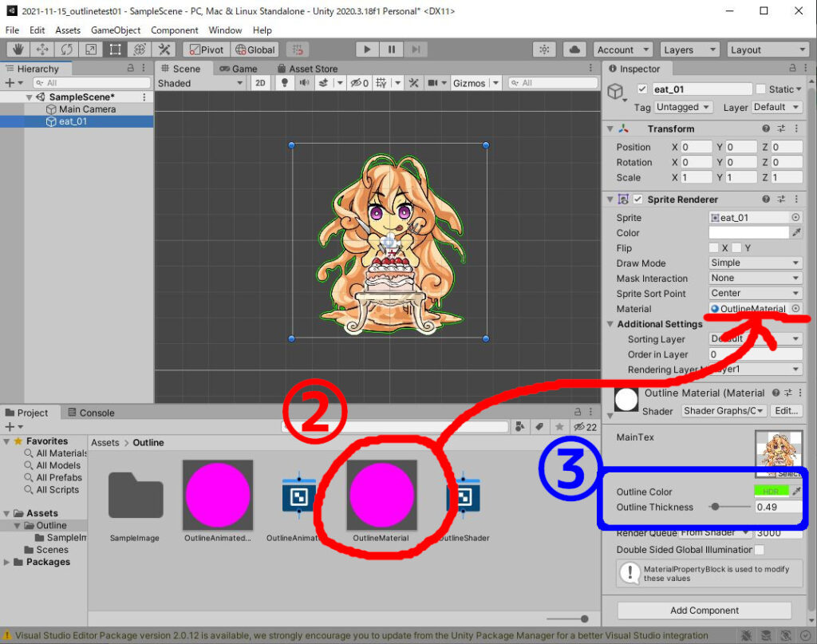Select the SampleImage folder asset
This screenshot has width=817, height=644.
coord(135,502)
